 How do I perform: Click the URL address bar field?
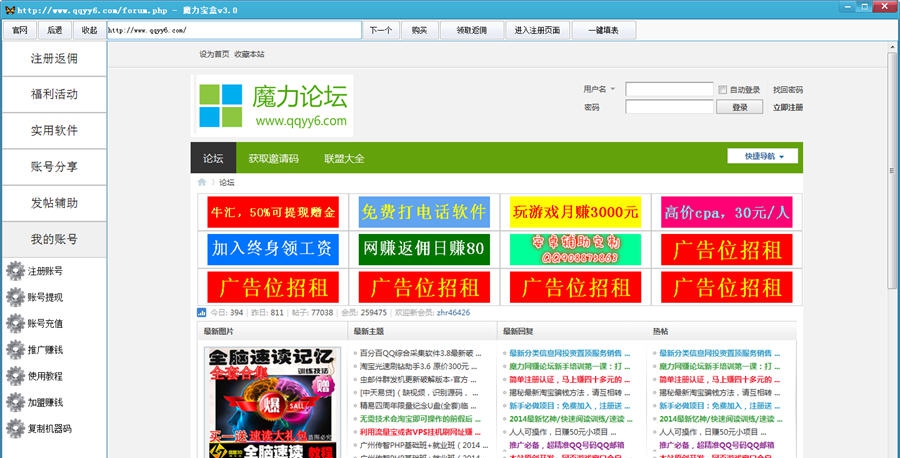pos(234,30)
